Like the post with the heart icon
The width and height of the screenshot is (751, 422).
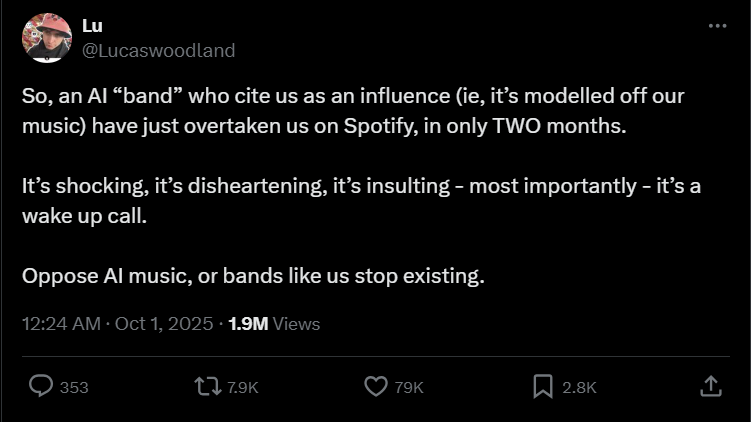click(x=376, y=386)
